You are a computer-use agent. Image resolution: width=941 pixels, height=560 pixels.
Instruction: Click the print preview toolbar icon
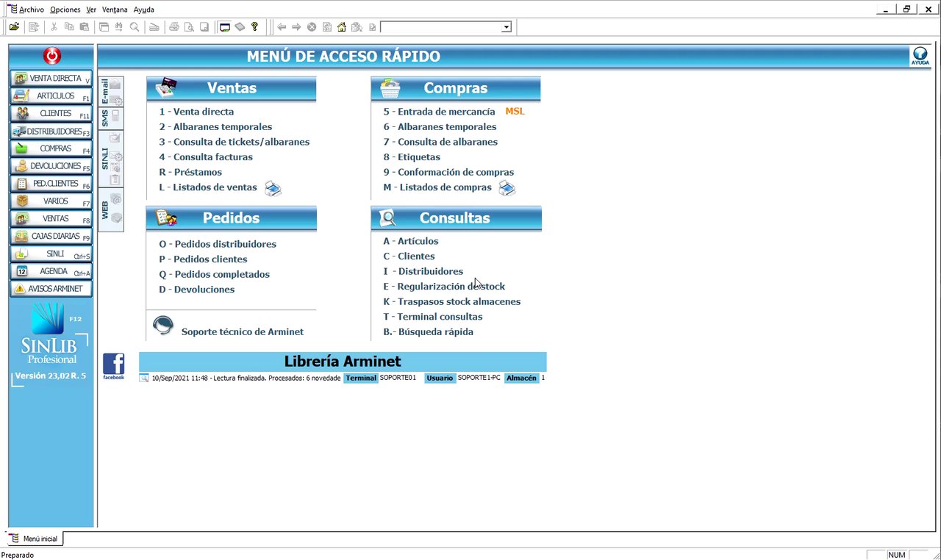pos(189,27)
